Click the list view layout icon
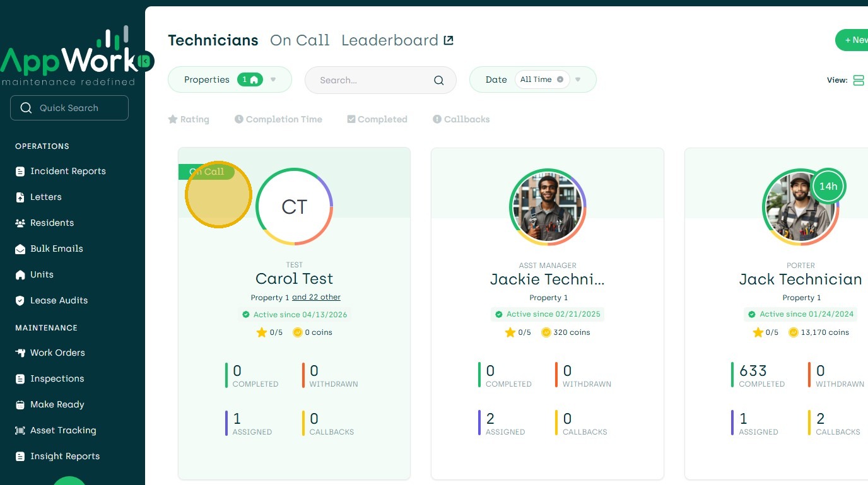 pos(859,80)
